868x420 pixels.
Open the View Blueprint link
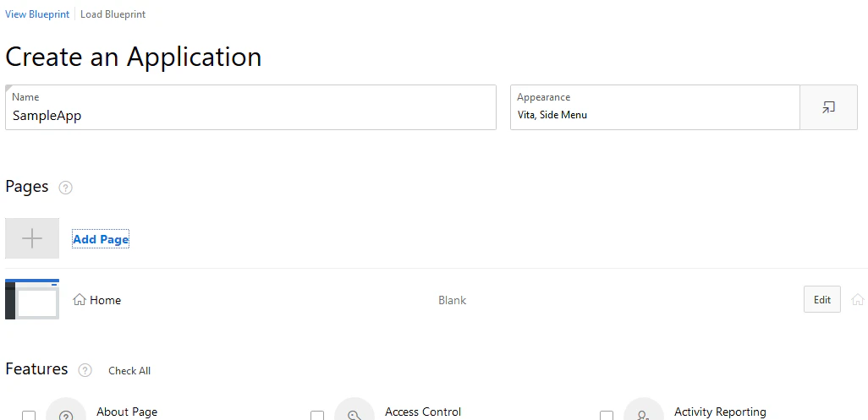(x=37, y=14)
